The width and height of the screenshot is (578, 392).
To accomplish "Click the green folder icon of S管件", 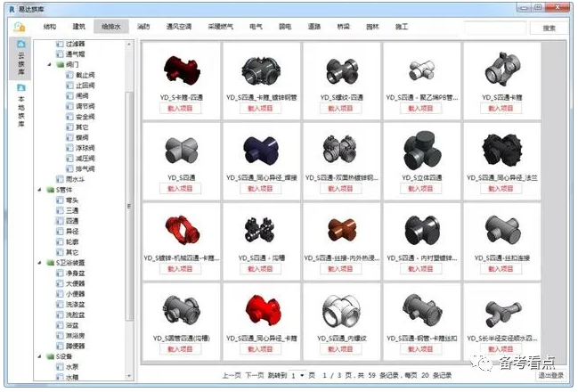I will click(x=51, y=190).
